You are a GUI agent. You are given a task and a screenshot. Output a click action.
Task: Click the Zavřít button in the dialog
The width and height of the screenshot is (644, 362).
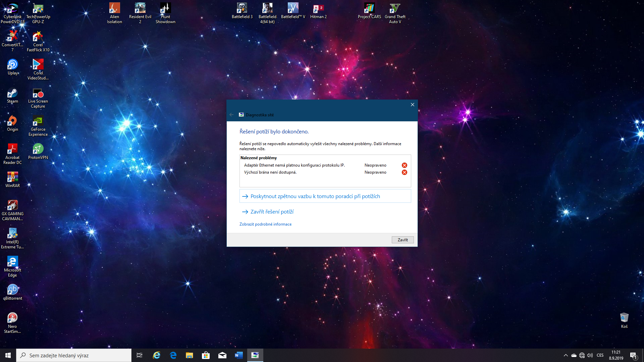point(402,240)
